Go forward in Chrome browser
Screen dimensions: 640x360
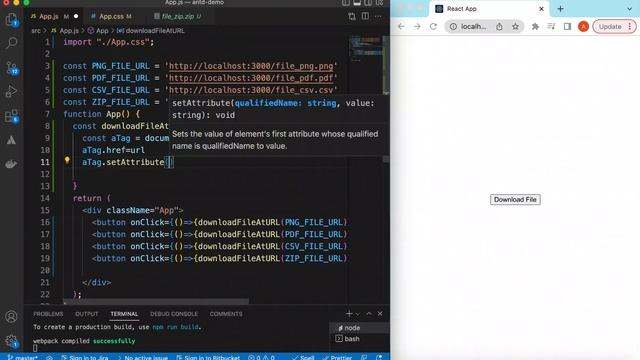(417, 27)
